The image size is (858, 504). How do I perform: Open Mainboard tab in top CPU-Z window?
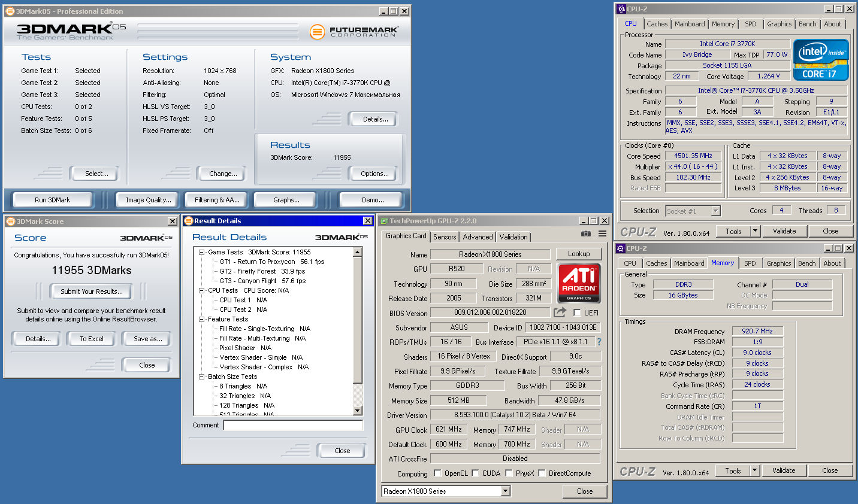(690, 24)
